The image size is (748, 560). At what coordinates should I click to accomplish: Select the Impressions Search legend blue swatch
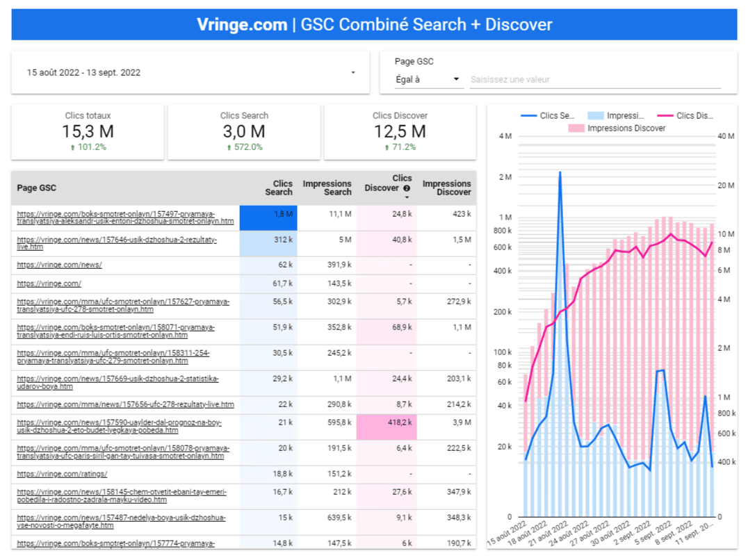tap(595, 116)
